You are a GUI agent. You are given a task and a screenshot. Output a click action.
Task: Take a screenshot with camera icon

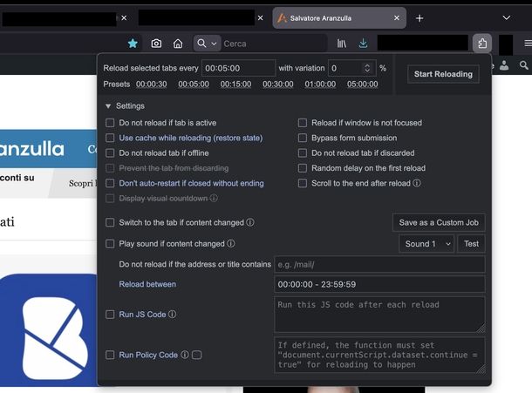[x=156, y=44]
